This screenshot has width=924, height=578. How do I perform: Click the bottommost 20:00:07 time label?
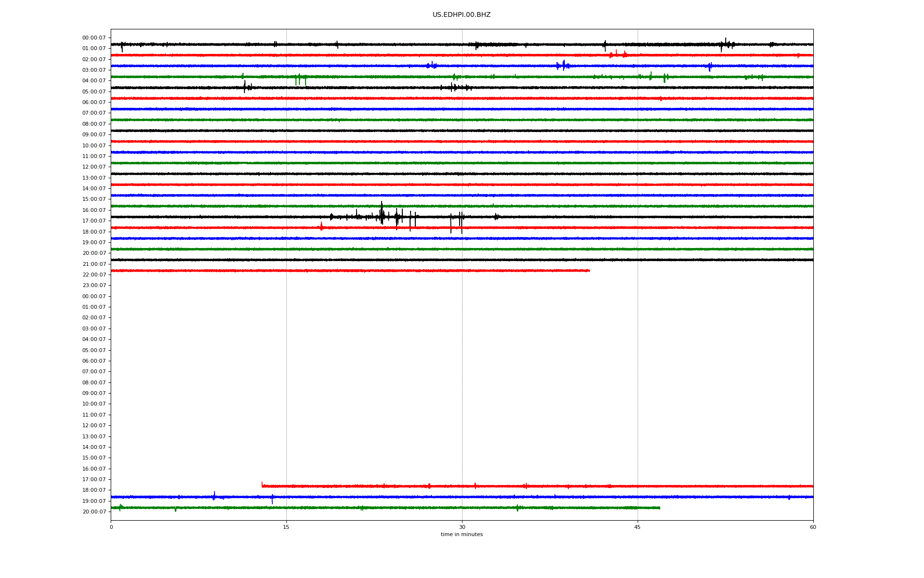(x=94, y=512)
